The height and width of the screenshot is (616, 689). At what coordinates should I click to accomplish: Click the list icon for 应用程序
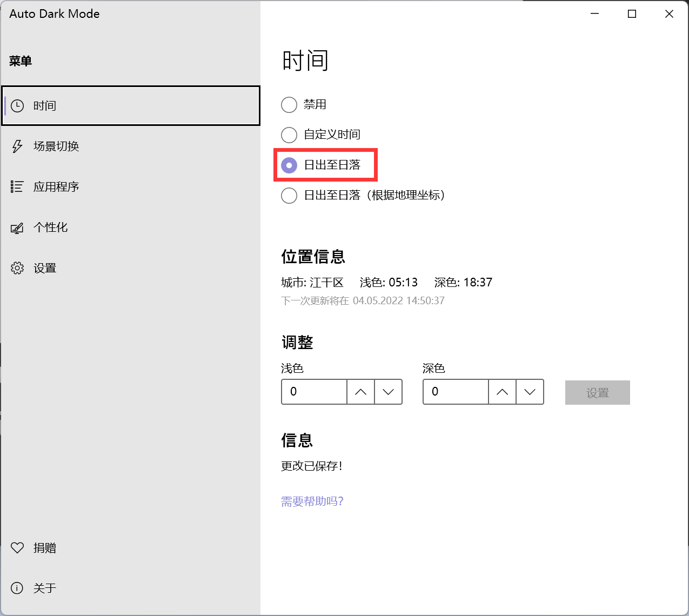pyautogui.click(x=17, y=187)
